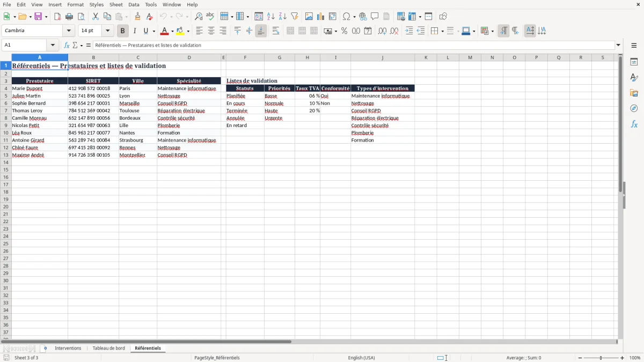Toggle Bold formatting
The height and width of the screenshot is (362, 644).
pyautogui.click(x=123, y=31)
